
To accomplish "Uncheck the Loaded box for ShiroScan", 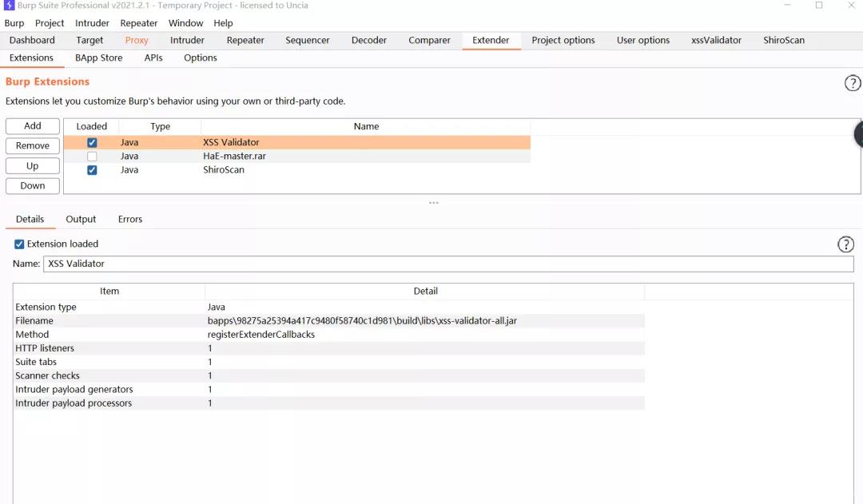I will coord(92,170).
